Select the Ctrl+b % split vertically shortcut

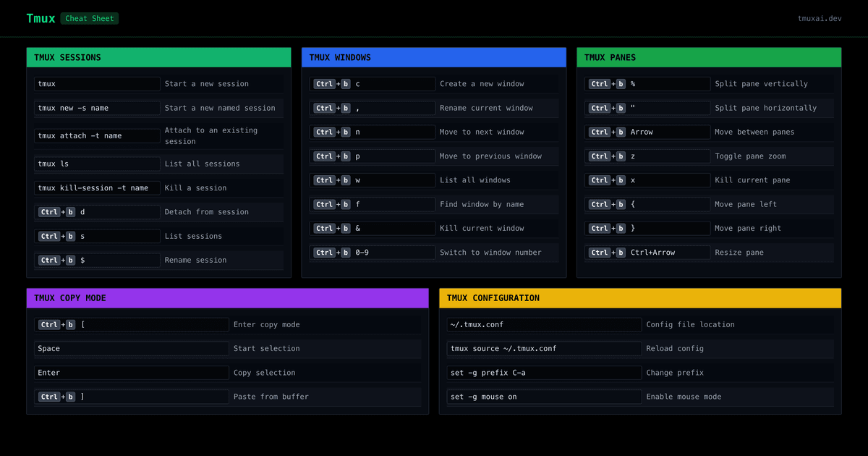click(x=647, y=83)
